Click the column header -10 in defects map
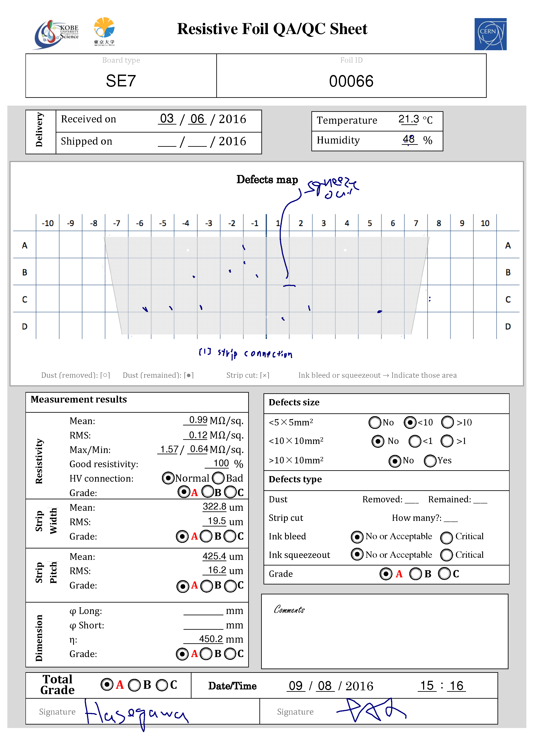Viewport: 535px width, 756px height. pos(47,223)
